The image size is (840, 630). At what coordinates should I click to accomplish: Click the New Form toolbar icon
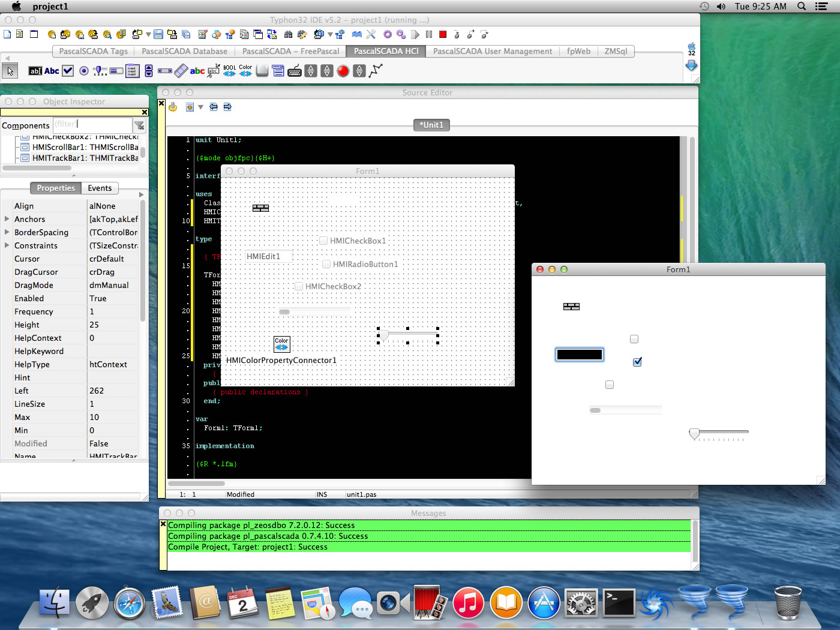(34, 34)
